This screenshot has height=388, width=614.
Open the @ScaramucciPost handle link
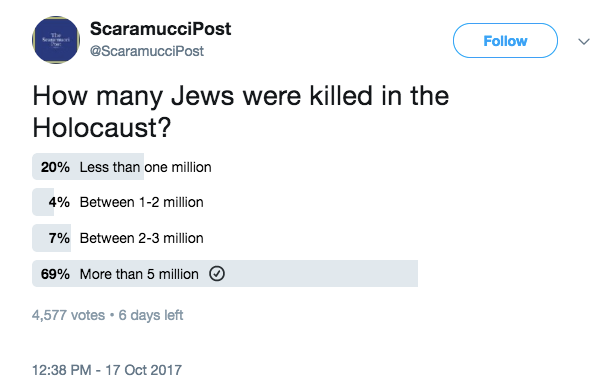click(x=147, y=51)
